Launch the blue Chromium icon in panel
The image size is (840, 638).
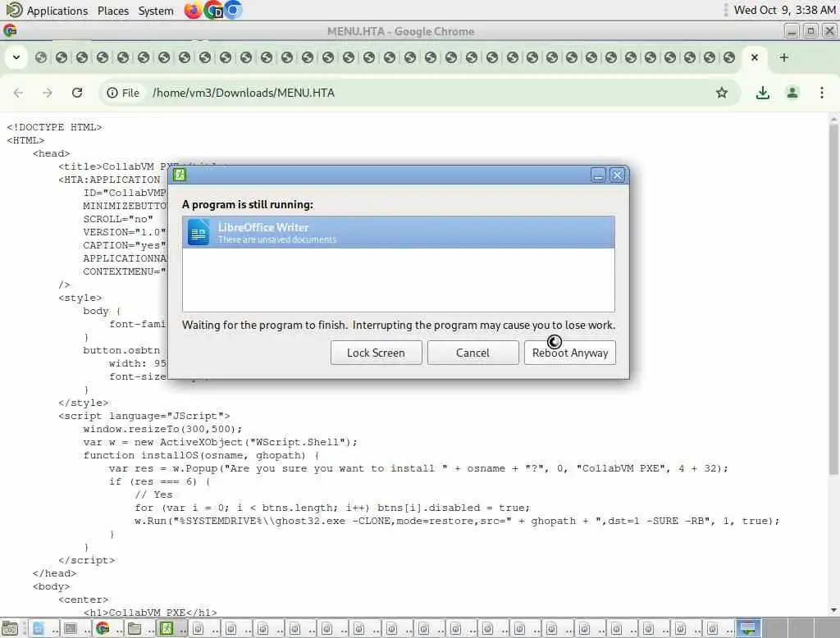click(233, 10)
